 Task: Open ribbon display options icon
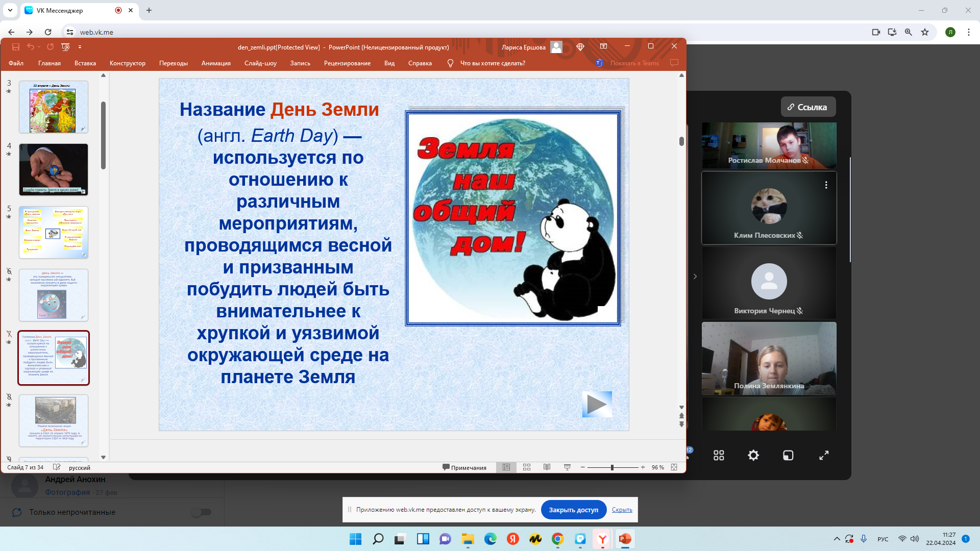click(x=604, y=46)
